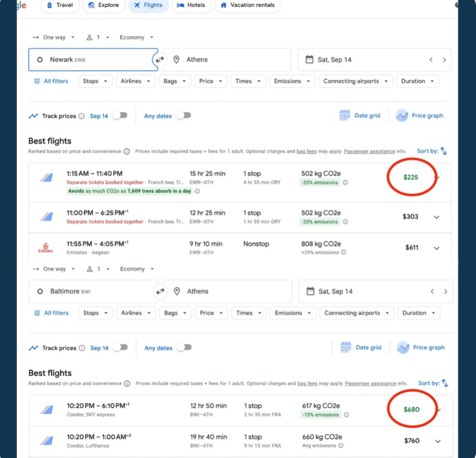Open Bags filter in Newark search
Image resolution: width=476 pixels, height=458 pixels.
coord(174,81)
